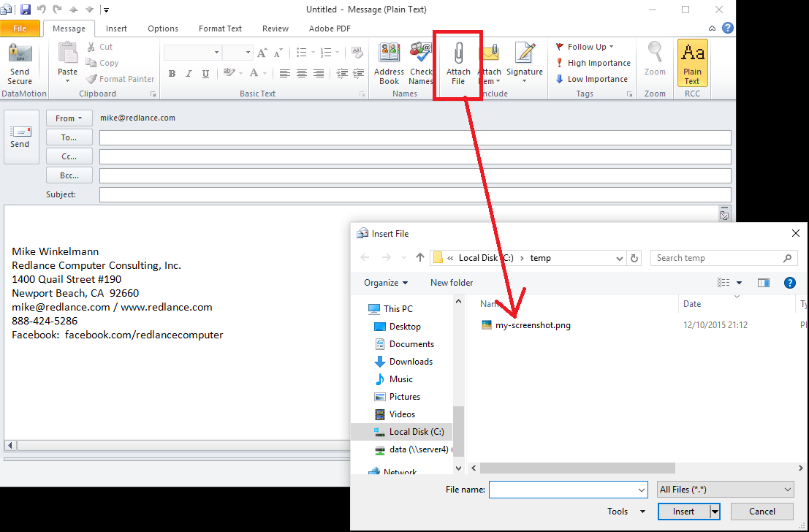
Task: Toggle italic formatting
Action: coord(189,74)
